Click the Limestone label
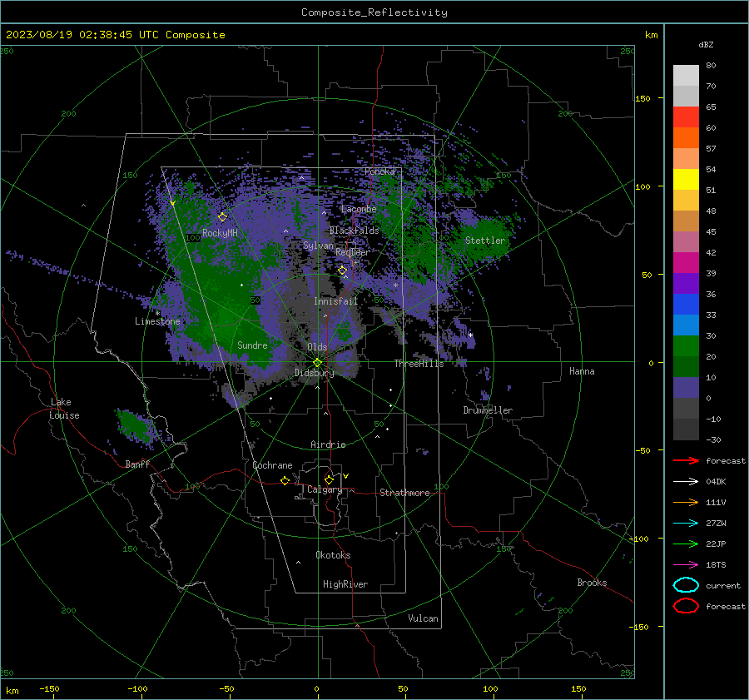749x700 pixels. (x=157, y=321)
